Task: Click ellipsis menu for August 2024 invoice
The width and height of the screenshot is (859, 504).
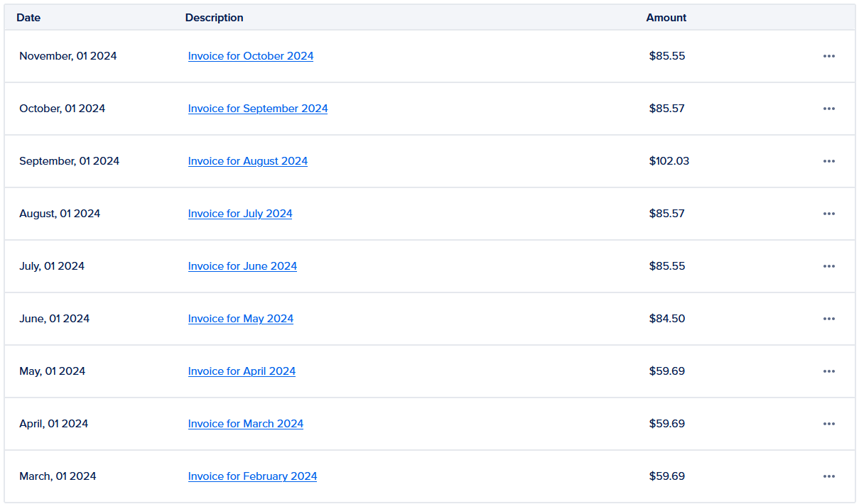Action: (x=828, y=161)
